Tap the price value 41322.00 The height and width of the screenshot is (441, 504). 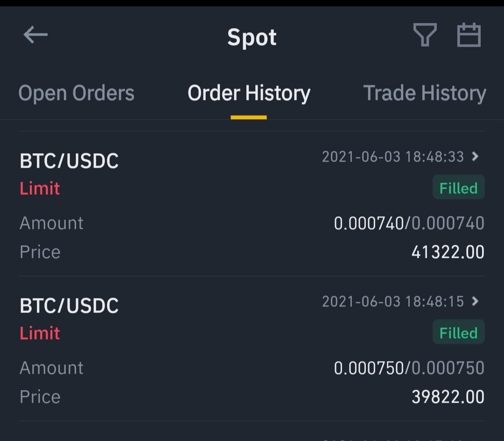click(x=448, y=252)
